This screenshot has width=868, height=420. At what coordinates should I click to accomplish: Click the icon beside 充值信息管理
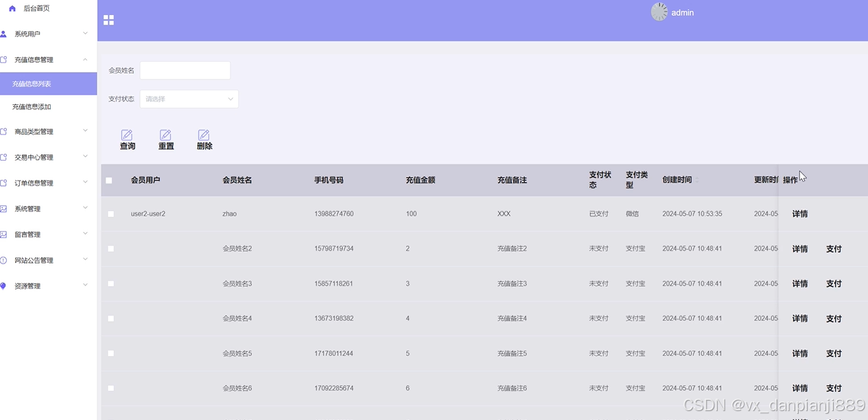pos(3,60)
